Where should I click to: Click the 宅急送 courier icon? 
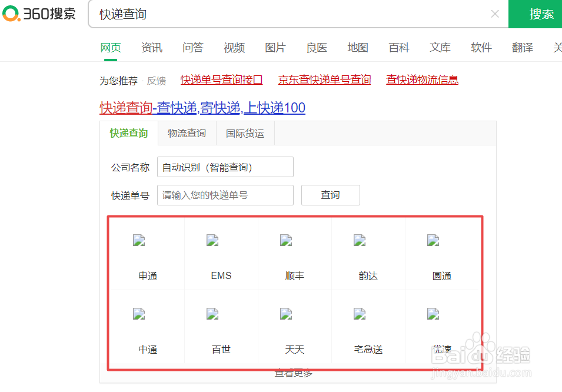(x=360, y=314)
